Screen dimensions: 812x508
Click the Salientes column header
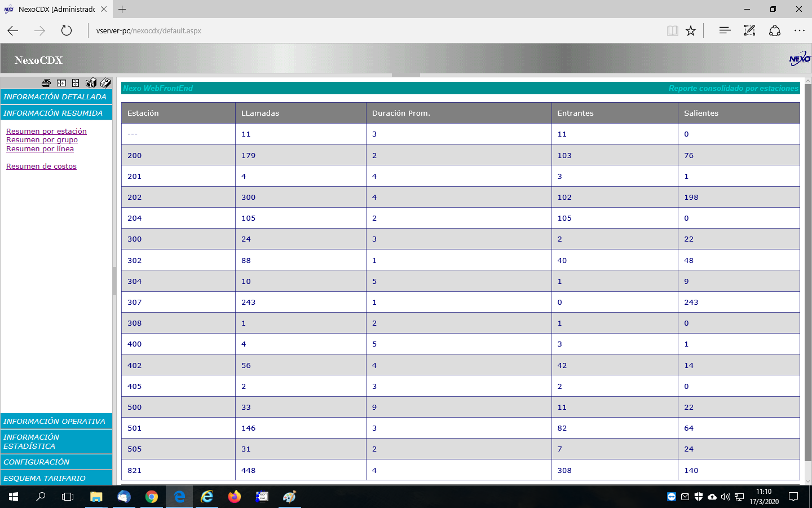739,113
